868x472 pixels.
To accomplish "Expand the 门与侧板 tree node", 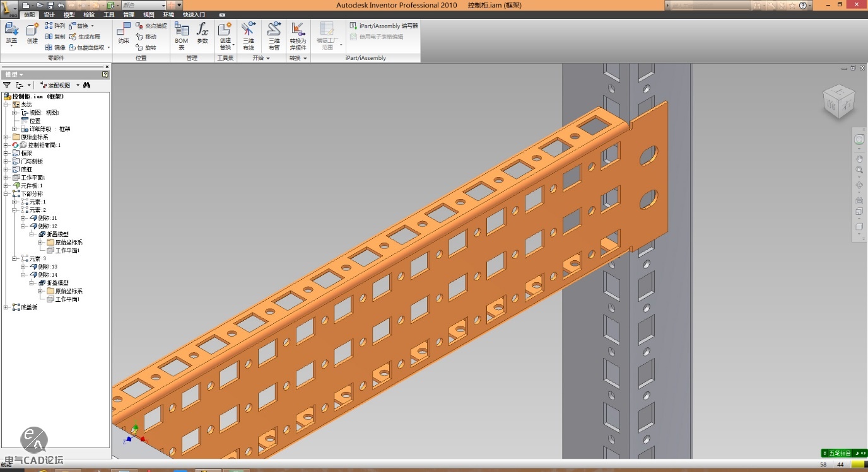I will (6, 161).
